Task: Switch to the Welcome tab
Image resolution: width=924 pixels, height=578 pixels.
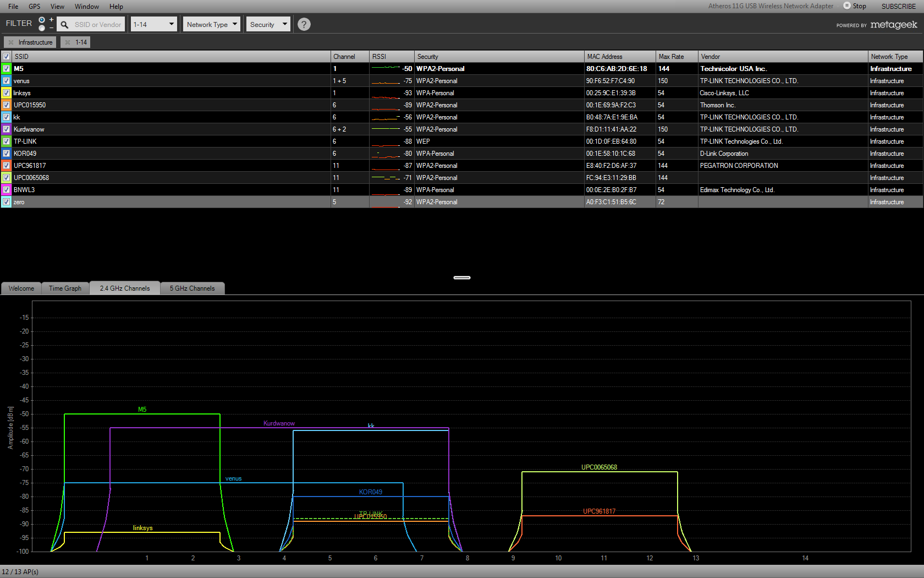Action: 21,288
